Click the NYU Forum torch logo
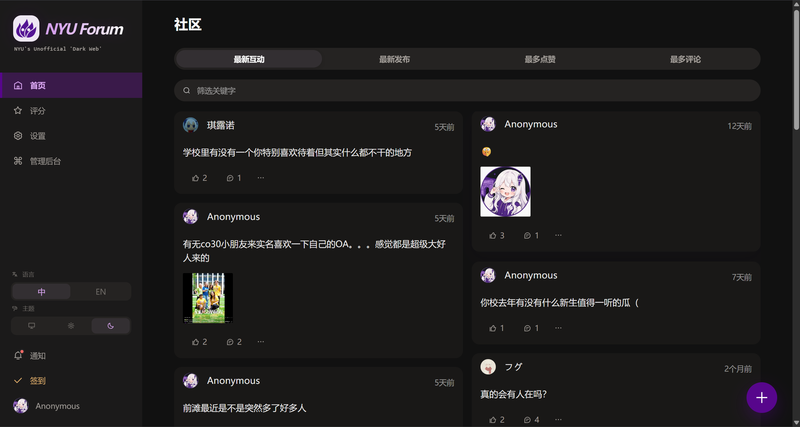The height and width of the screenshot is (427, 800). (x=26, y=29)
